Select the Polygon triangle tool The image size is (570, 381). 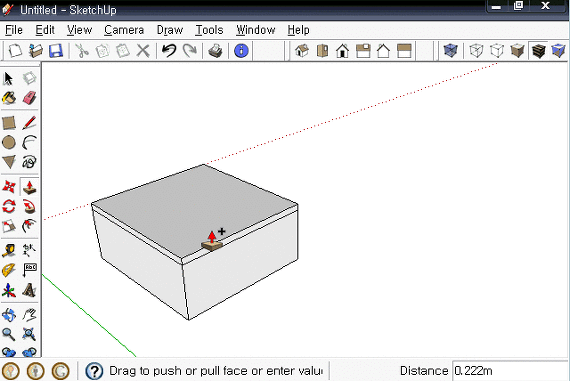pos(9,162)
